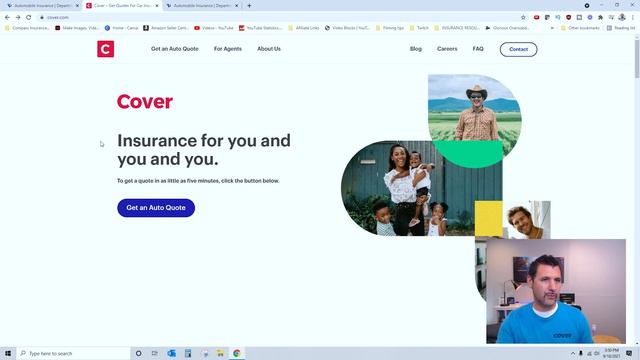The image size is (640, 360).
Task: Open Video Blocks bookmark
Action: 347,28
